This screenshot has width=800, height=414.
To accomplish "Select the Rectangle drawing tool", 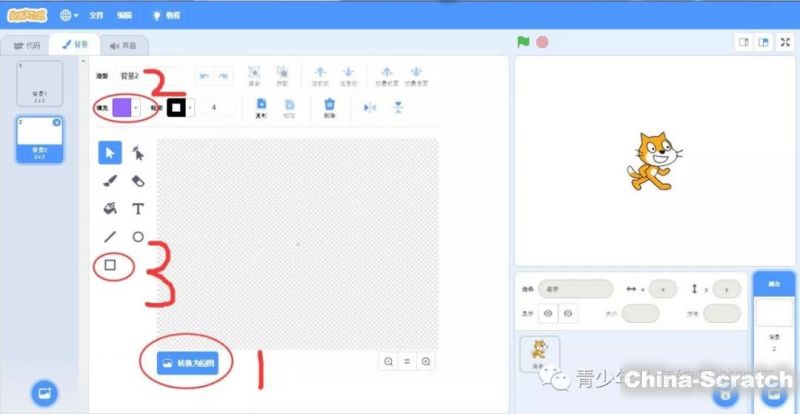I will 111,265.
